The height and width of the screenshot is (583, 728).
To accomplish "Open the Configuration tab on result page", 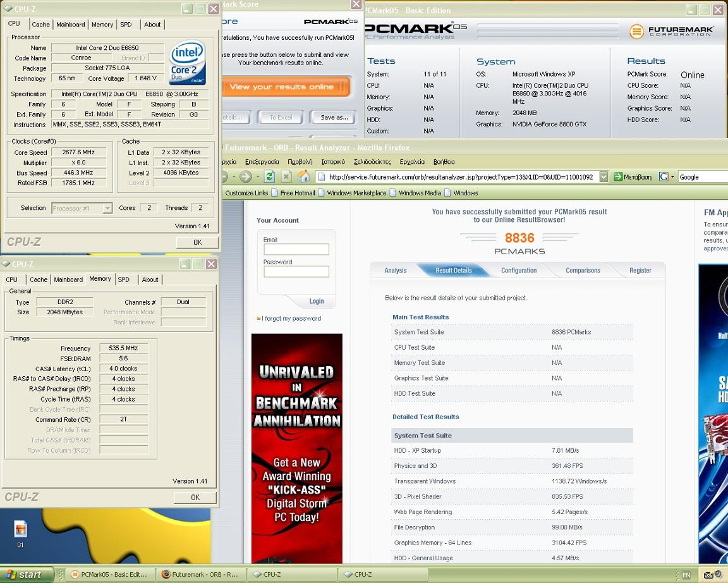I will click(519, 271).
